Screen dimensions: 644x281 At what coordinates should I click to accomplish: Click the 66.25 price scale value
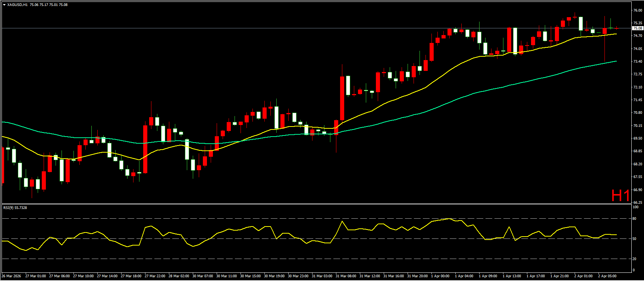click(637, 202)
